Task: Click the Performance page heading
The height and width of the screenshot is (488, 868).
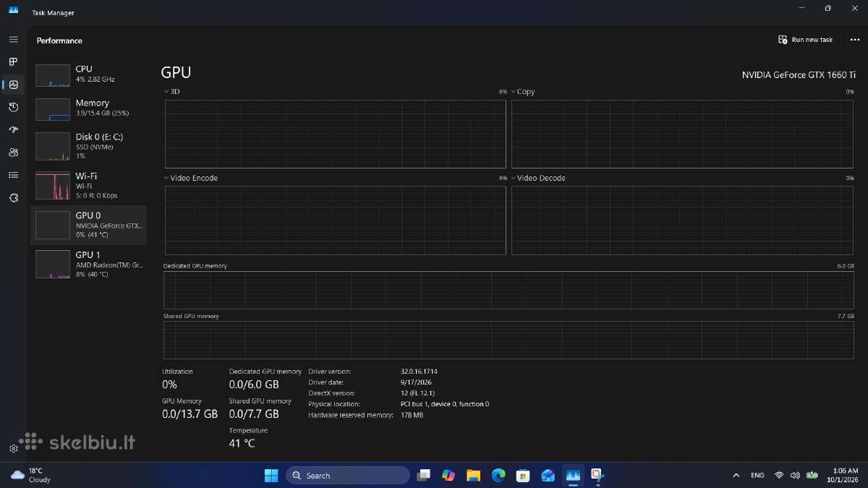Action: tap(59, 40)
